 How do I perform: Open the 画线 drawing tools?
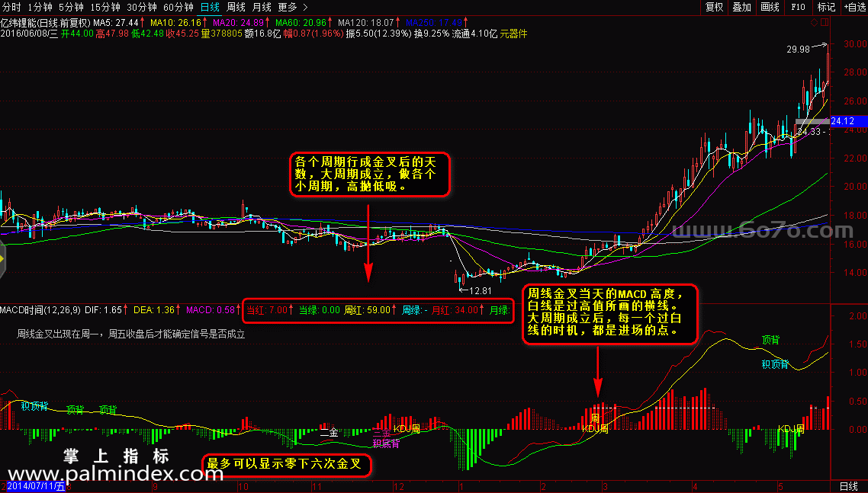770,7
